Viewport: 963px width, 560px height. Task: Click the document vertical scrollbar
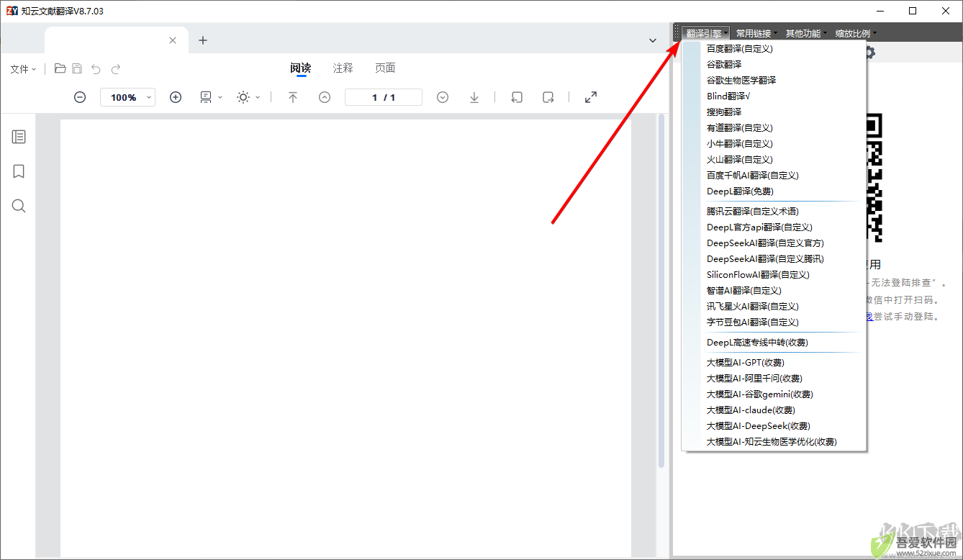661,290
